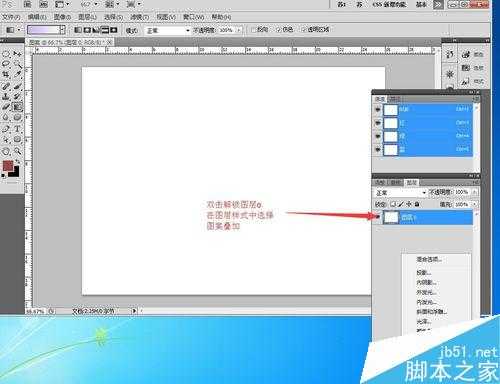Image resolution: width=500 pixels, height=384 pixels.
Task: Click the gradient preview swatch
Action: coord(44,30)
